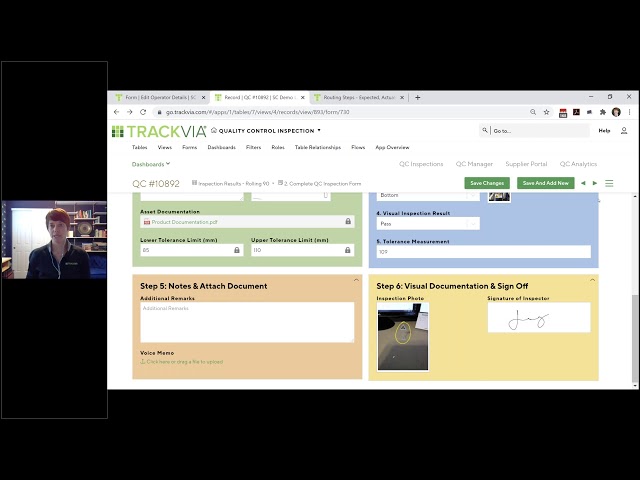Click Complete QC Inspection Form breadcrumb
The width and height of the screenshot is (640, 480).
322,184
